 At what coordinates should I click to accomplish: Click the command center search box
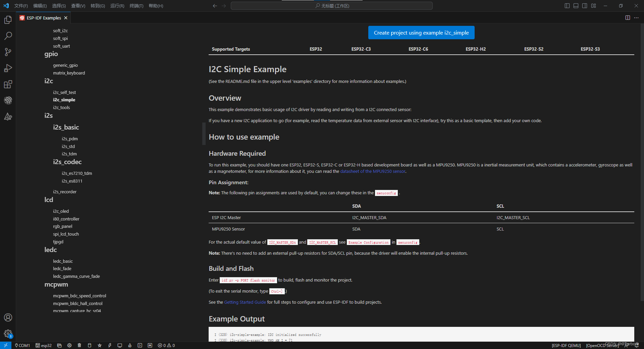point(332,6)
